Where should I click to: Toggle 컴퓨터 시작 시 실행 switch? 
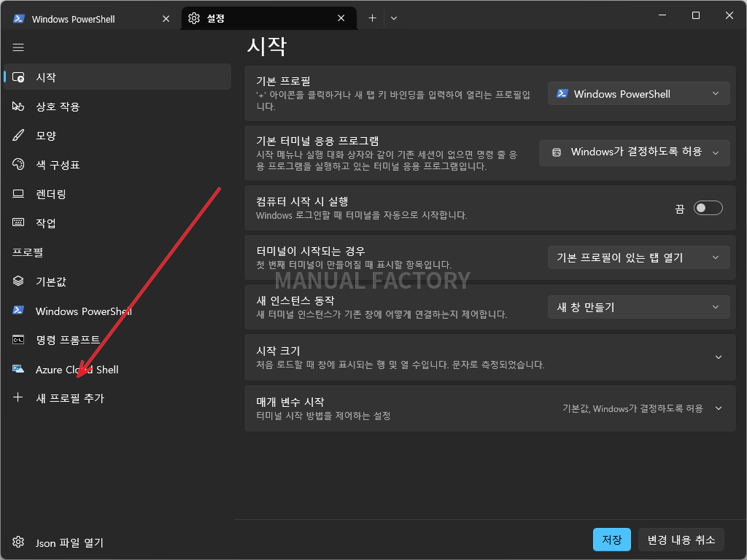click(708, 208)
